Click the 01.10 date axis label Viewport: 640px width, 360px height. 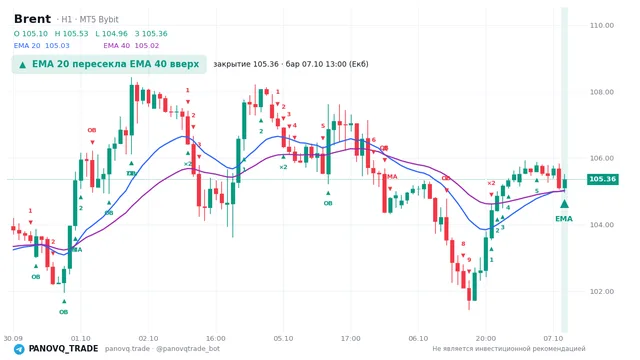point(80,338)
